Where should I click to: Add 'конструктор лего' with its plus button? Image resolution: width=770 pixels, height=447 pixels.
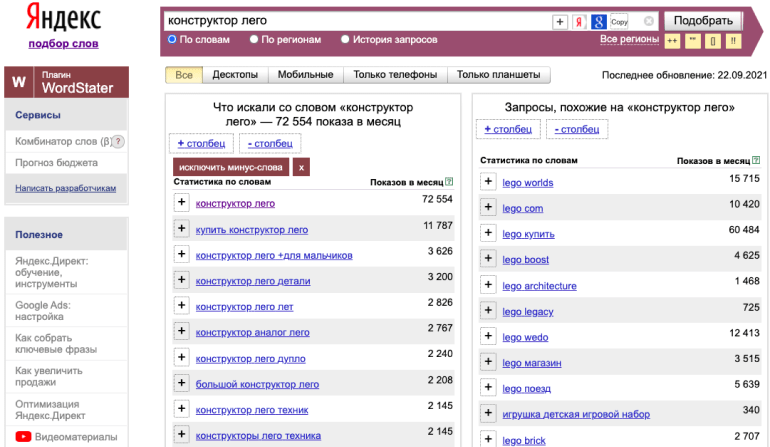point(182,202)
